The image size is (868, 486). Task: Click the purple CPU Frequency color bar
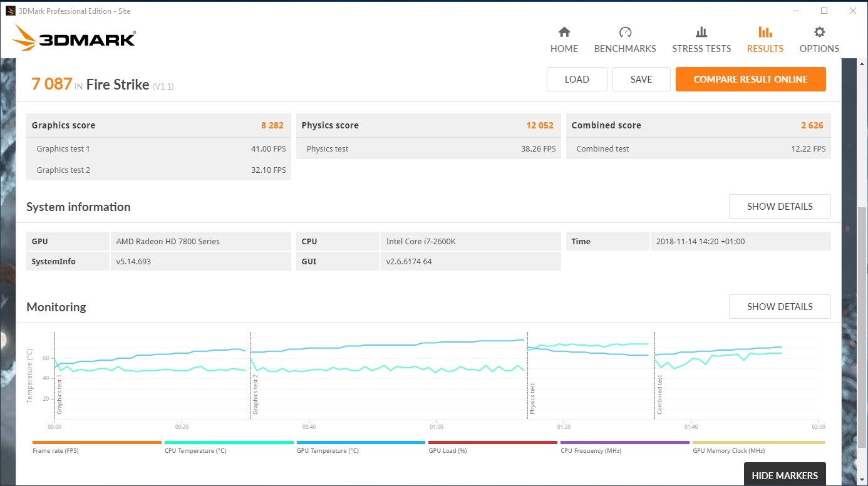[625, 443]
